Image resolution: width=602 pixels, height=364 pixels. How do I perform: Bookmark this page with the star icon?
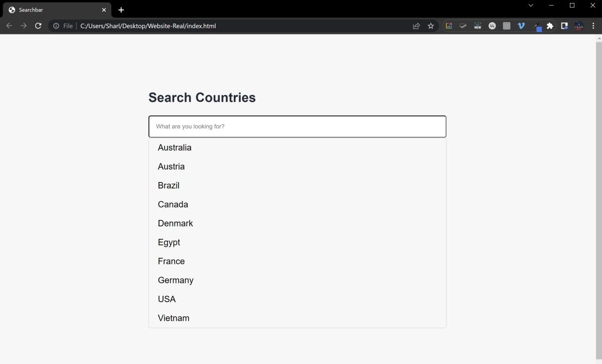coord(430,26)
